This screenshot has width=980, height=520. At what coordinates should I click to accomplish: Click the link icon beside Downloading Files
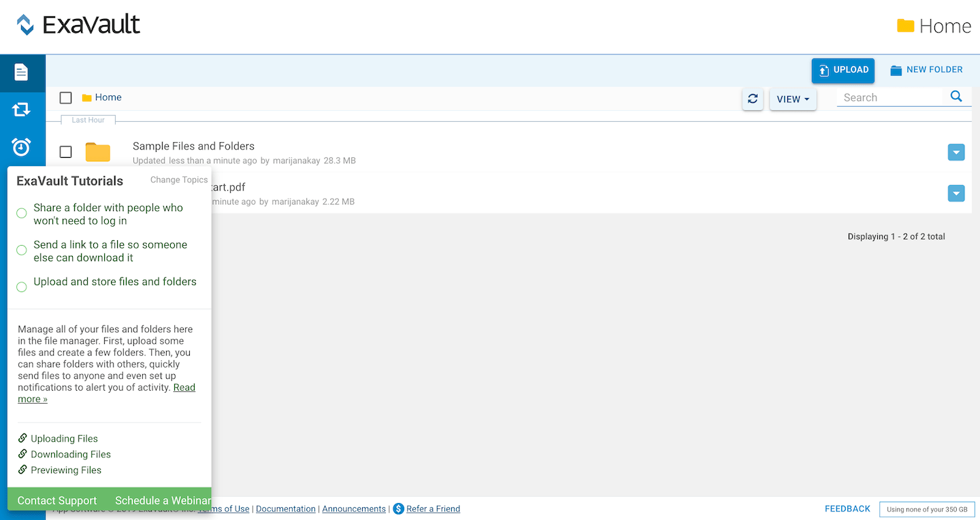(22, 454)
